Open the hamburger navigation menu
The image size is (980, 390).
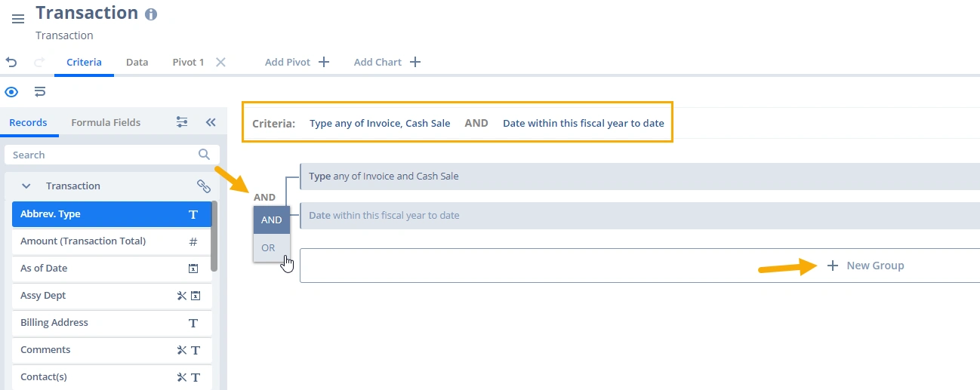pyautogui.click(x=18, y=19)
